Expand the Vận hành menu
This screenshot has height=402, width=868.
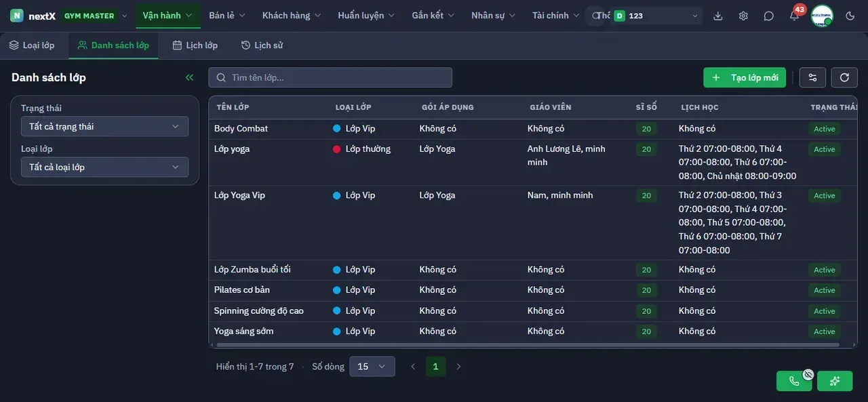[x=167, y=15]
